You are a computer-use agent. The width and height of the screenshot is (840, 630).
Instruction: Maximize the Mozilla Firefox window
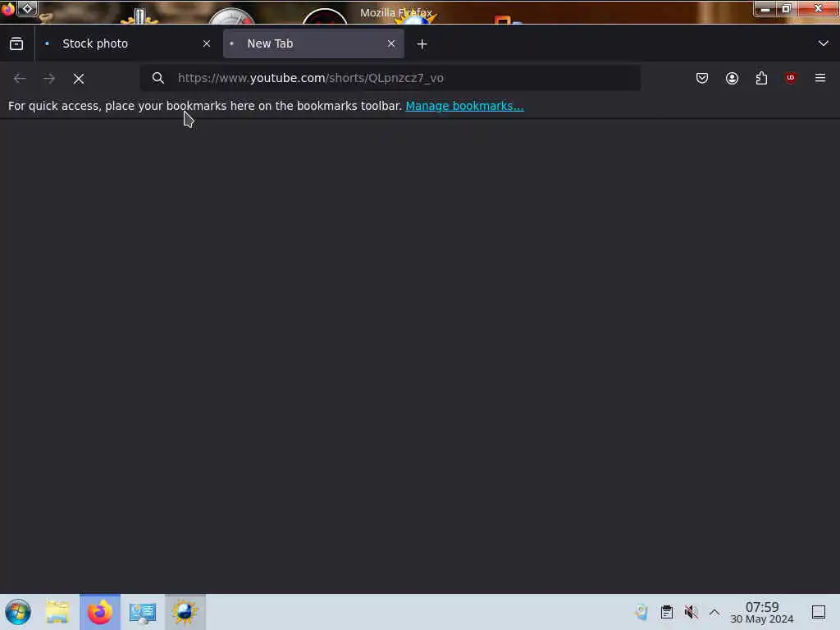[786, 9]
